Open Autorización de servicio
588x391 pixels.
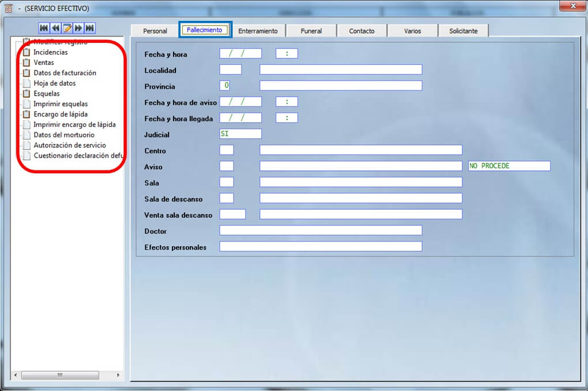tap(70, 145)
